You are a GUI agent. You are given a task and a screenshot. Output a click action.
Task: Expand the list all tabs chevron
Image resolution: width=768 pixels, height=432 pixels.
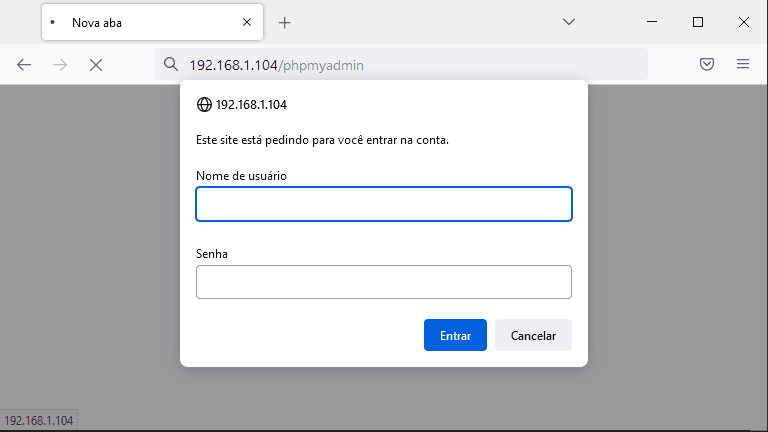[569, 22]
